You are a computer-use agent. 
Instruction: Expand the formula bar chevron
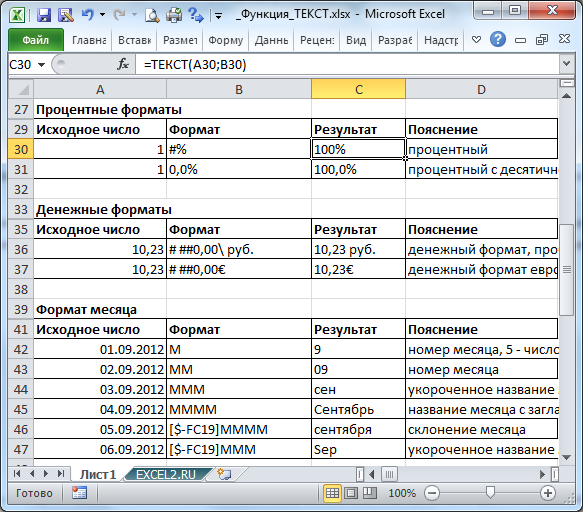566,64
